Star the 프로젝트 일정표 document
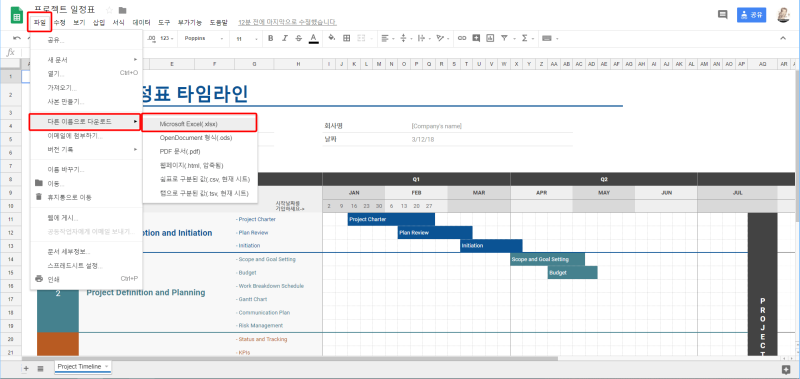 click(109, 10)
